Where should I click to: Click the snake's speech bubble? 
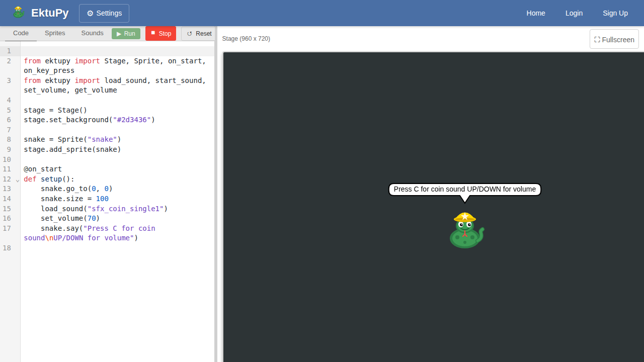464,190
